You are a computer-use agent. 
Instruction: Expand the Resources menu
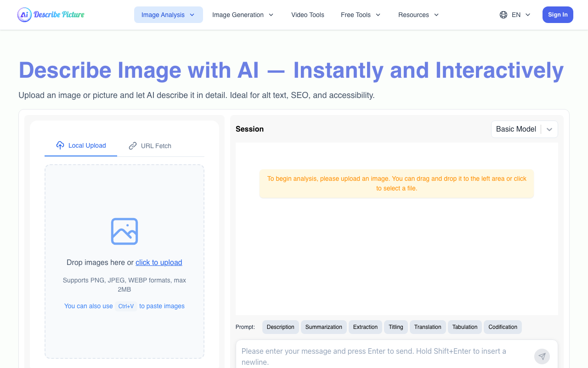tap(418, 15)
